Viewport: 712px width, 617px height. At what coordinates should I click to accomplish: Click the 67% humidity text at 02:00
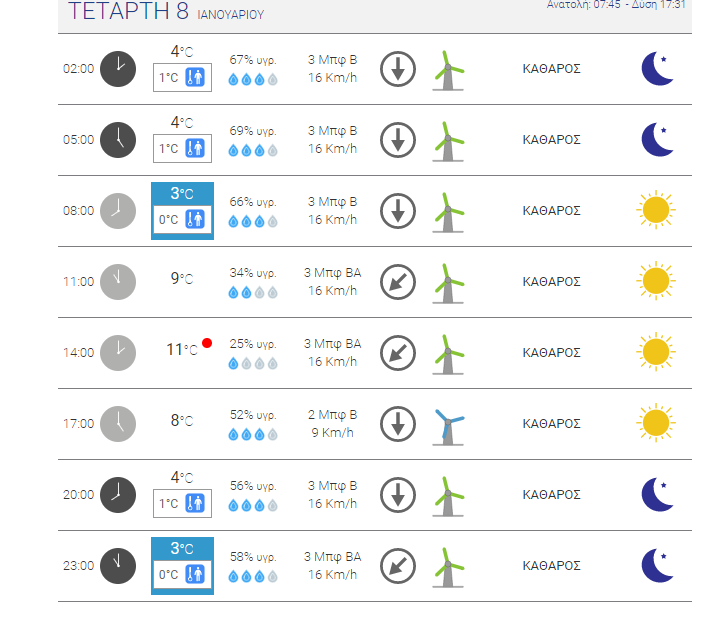point(253,59)
